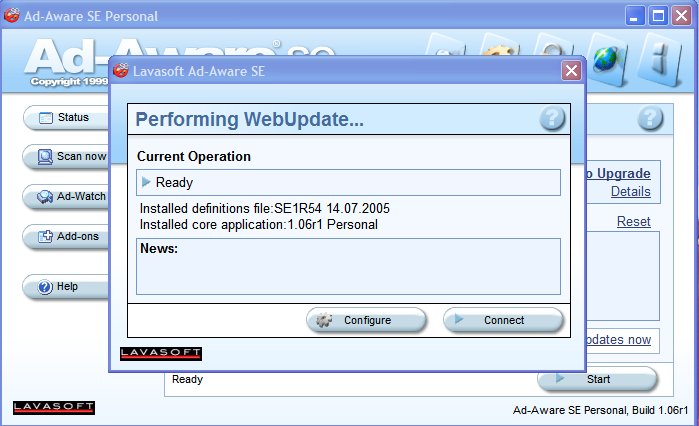
Task: Click the Lavasoft logo in main window
Action: (54, 408)
